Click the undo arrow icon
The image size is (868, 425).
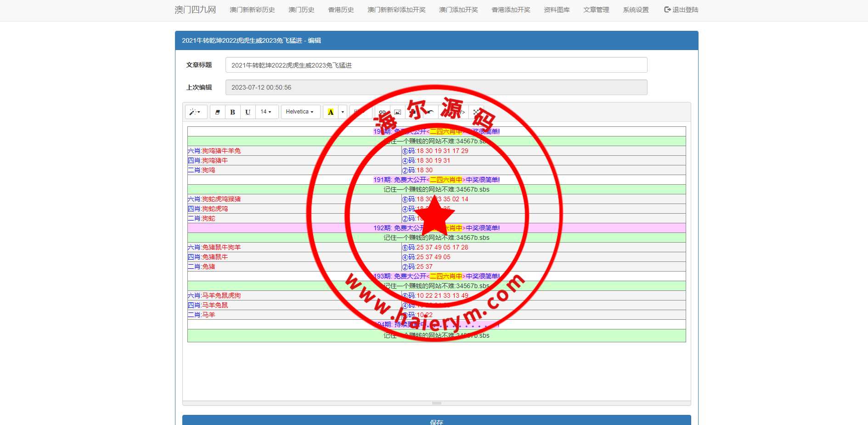(431, 112)
